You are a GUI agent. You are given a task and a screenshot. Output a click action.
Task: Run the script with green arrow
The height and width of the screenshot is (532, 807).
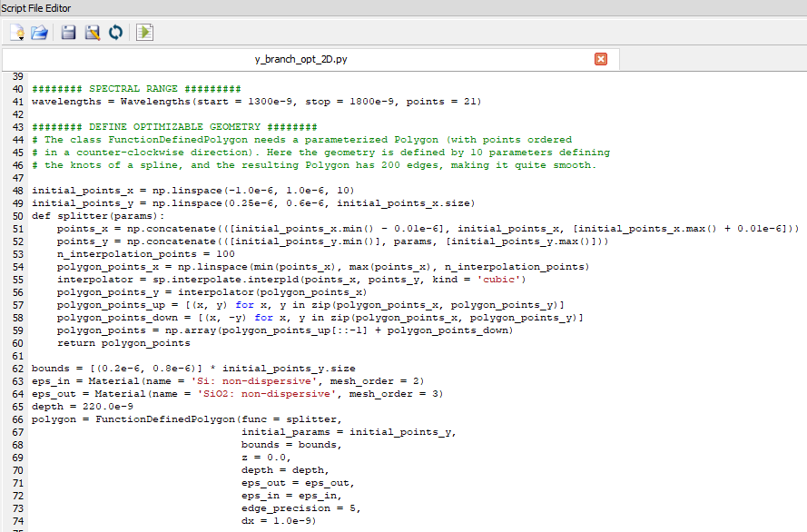pyautogui.click(x=144, y=33)
